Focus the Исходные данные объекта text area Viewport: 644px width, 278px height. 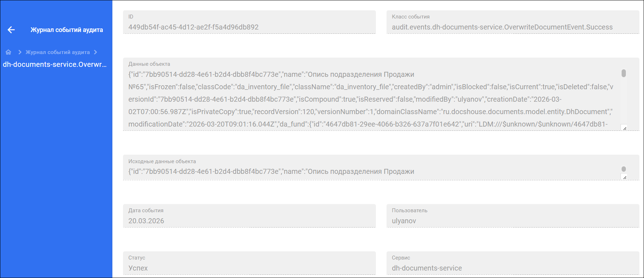381,167
